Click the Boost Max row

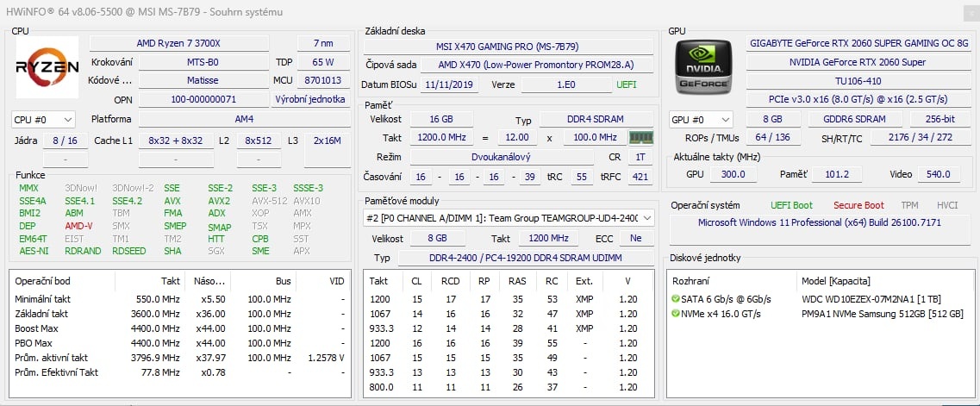180,328
